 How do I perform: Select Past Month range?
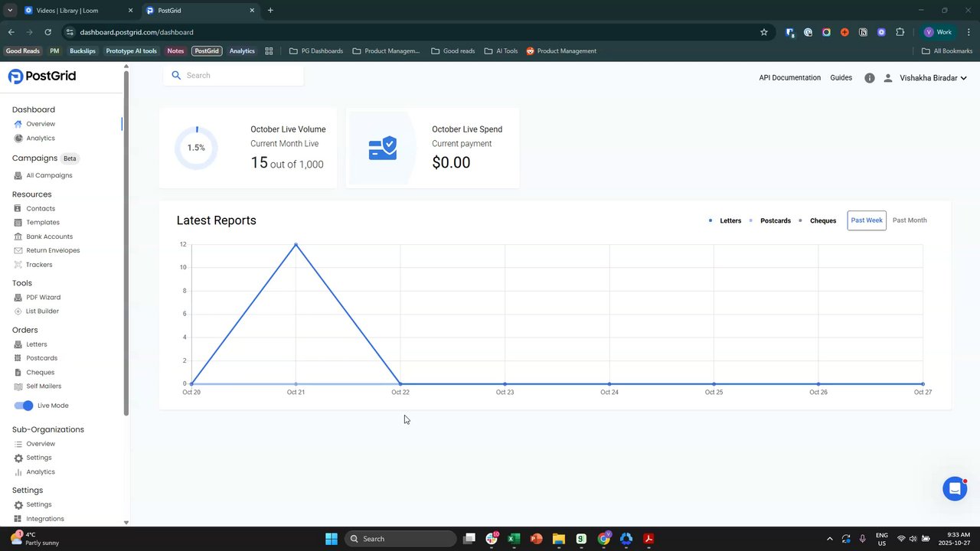pos(910,220)
